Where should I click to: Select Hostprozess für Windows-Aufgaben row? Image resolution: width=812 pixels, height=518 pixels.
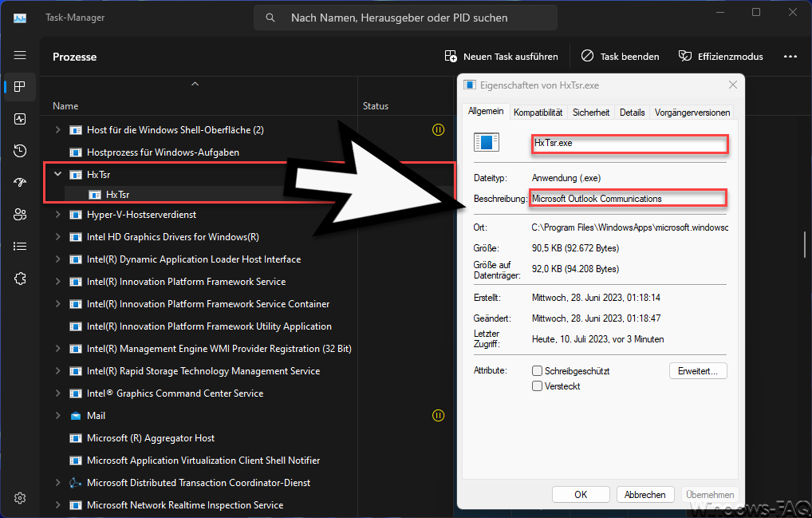[249, 152]
